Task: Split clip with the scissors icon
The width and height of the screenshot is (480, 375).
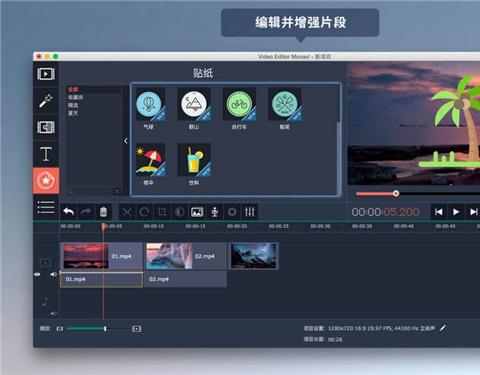Action: (x=127, y=212)
